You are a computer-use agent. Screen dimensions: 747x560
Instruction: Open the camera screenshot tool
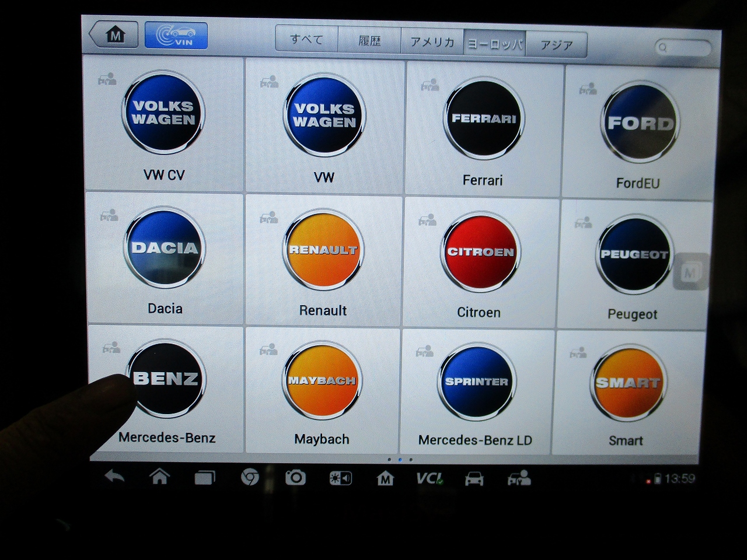click(x=295, y=478)
